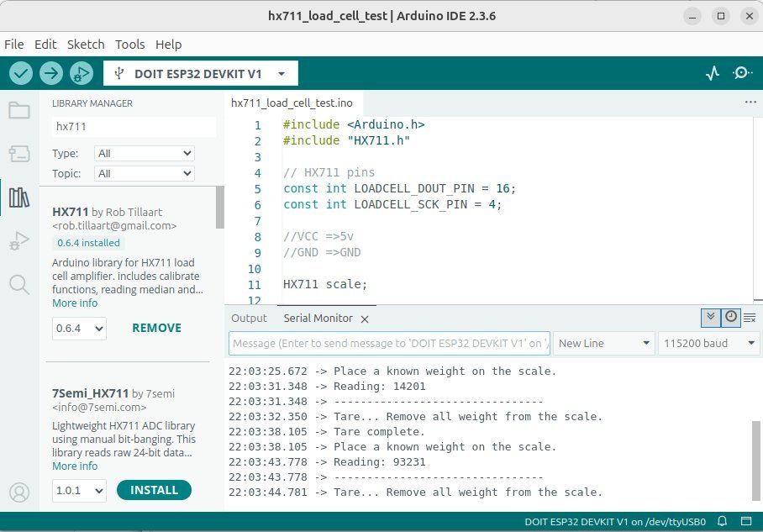This screenshot has height=532, width=763.
Task: Click the 7Semi_HX711 library title
Action: pos(91,393)
